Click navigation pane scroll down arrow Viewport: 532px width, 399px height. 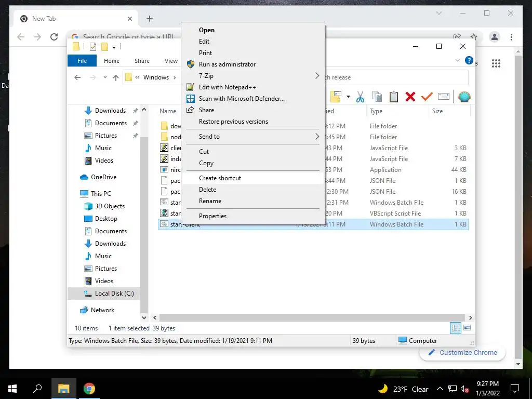(144, 318)
